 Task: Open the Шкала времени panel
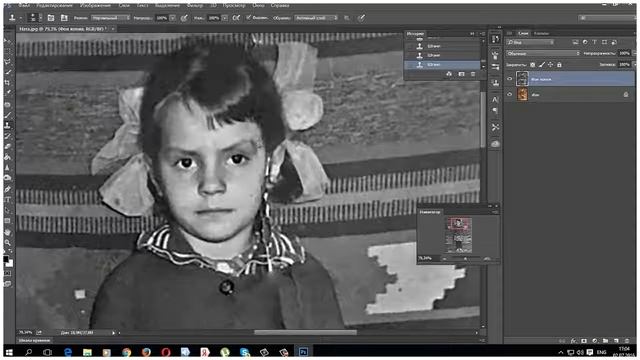click(34, 340)
